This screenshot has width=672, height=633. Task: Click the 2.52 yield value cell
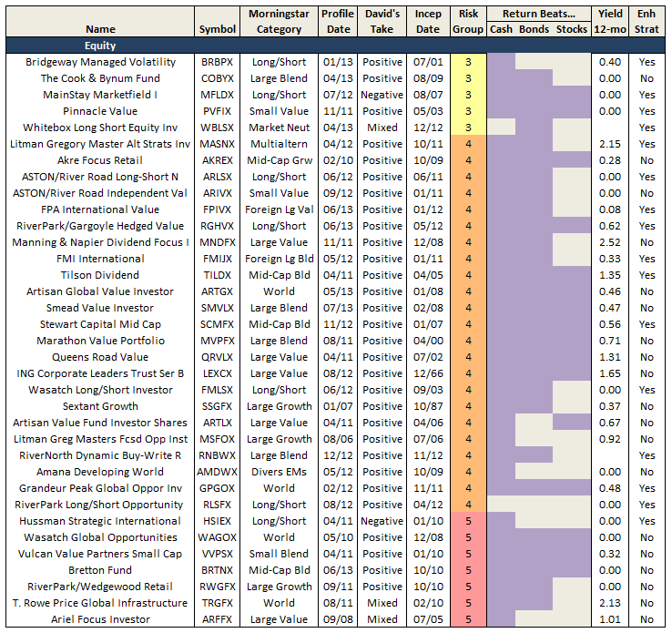(x=610, y=242)
